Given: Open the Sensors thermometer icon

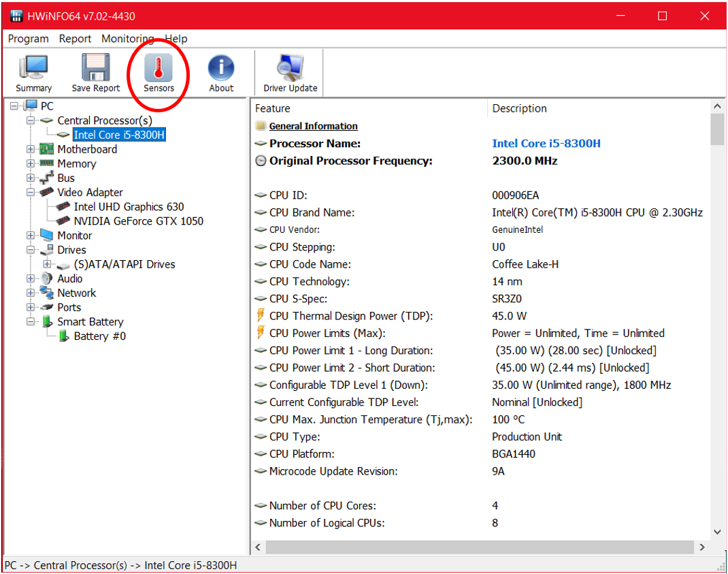Looking at the screenshot, I should point(159,69).
